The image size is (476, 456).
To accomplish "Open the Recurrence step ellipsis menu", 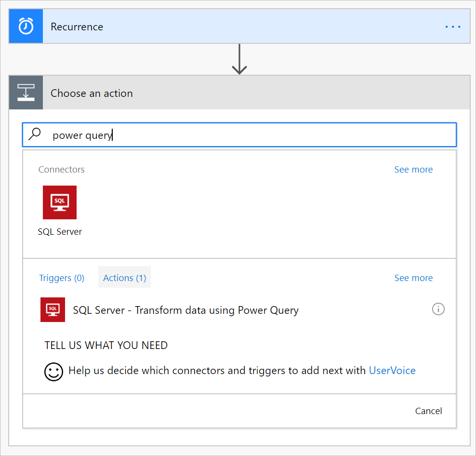I will (x=452, y=27).
